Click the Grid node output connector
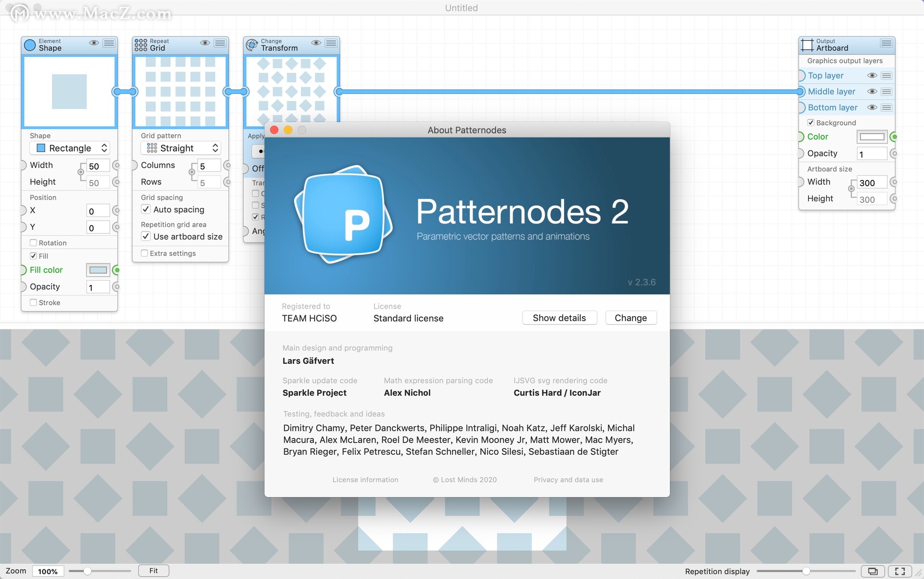 point(228,91)
